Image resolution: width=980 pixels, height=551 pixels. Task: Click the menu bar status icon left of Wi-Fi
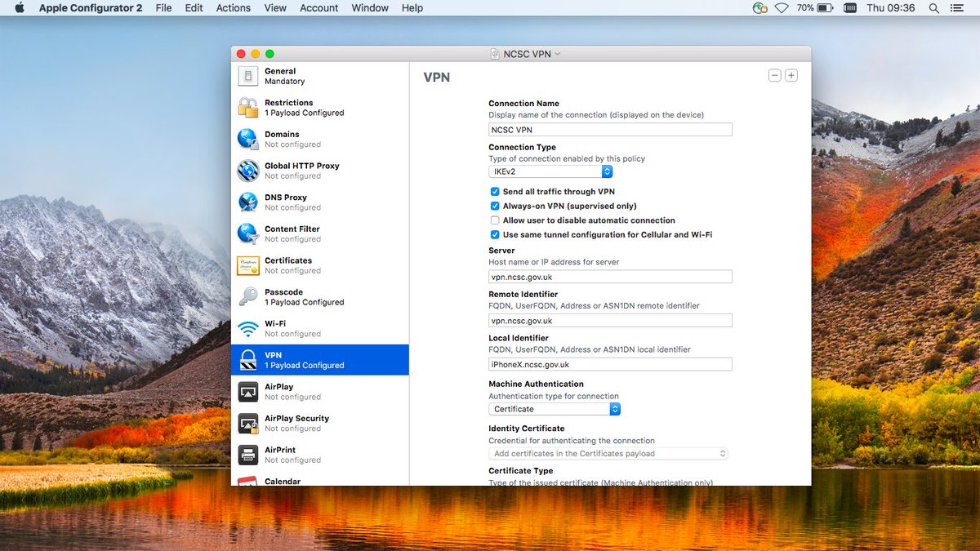tap(760, 7)
